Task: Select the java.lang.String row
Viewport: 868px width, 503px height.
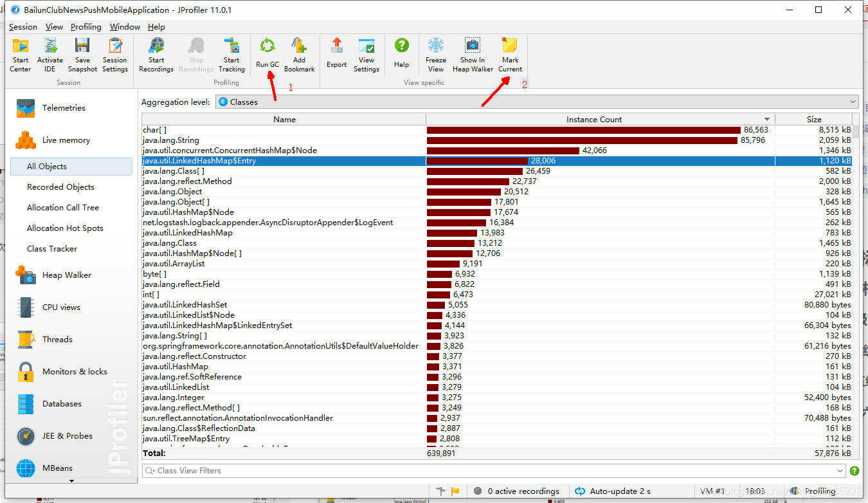Action: (x=497, y=140)
